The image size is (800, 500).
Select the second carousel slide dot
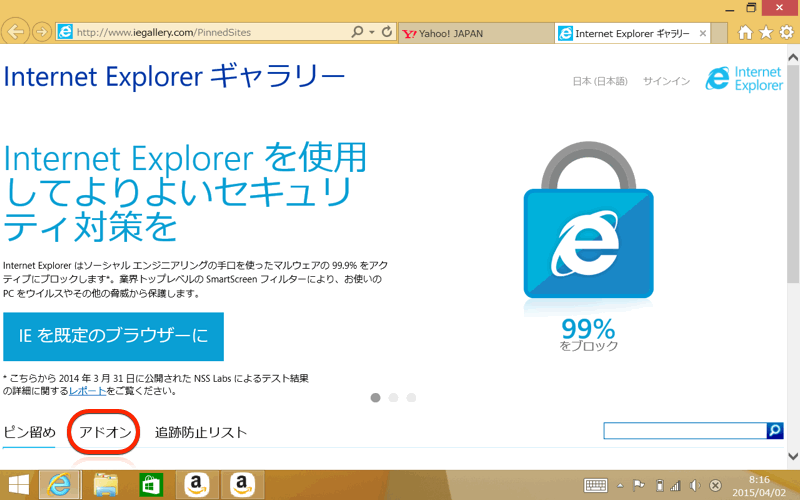tap(394, 397)
